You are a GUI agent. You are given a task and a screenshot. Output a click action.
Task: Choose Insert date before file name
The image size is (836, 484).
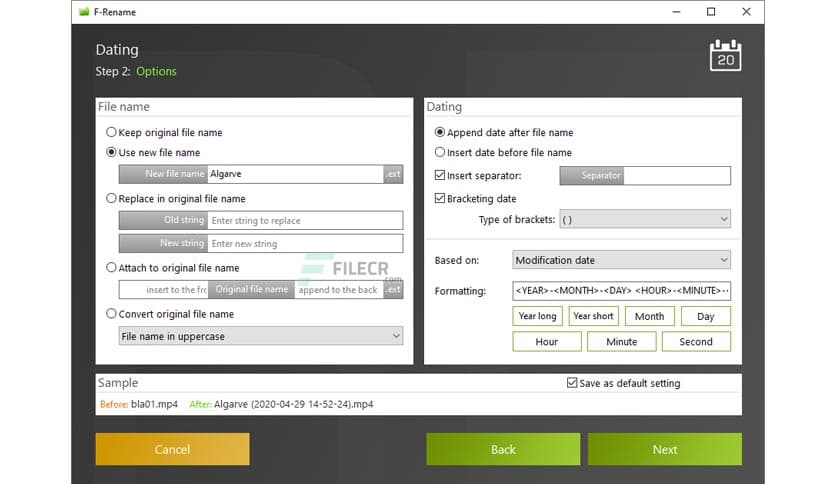point(440,153)
